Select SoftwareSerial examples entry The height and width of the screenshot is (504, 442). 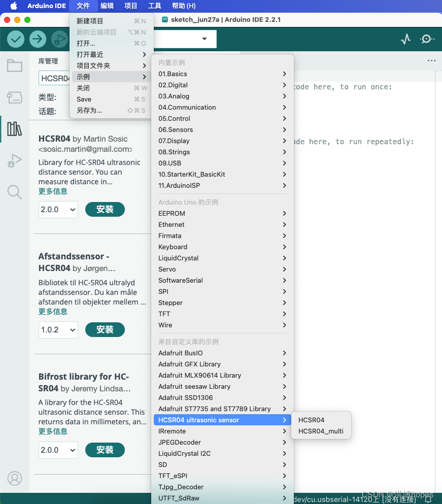pos(222,281)
